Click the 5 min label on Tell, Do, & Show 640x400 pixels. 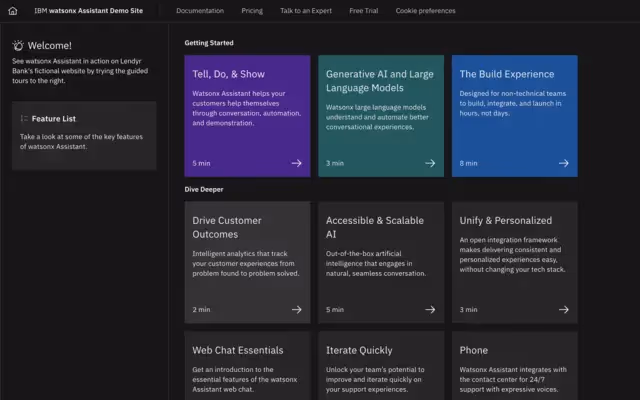point(201,163)
